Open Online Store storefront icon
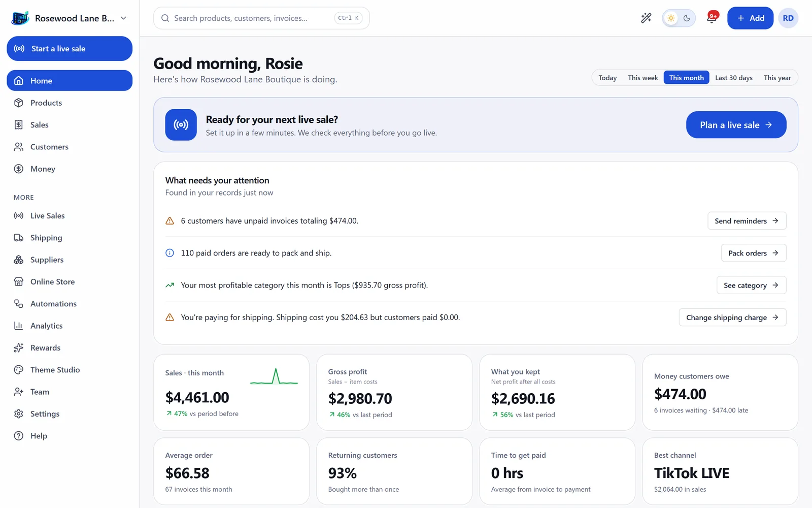This screenshot has height=508, width=812. [x=19, y=282]
